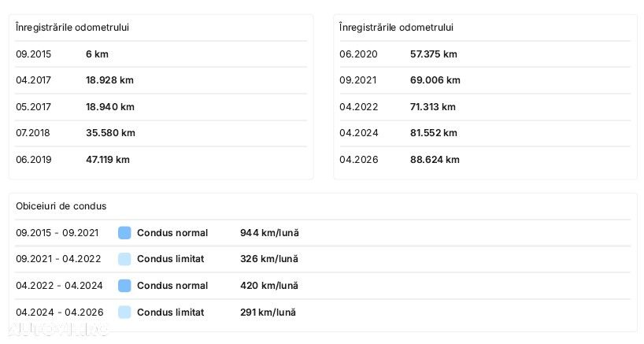This screenshot has height=344, width=644.
Task: Select the 18.928 km odometer reading
Action: click(x=109, y=80)
